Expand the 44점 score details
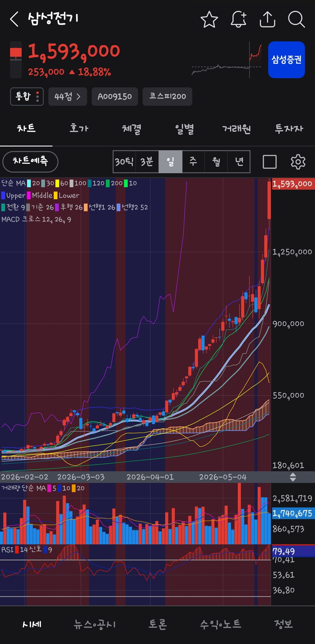This screenshot has width=315, height=644. [67, 97]
